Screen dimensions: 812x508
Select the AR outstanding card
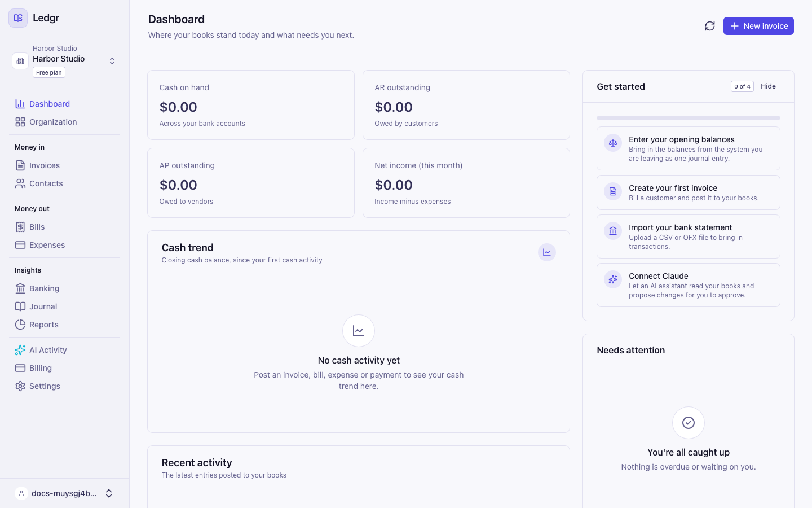pyautogui.click(x=466, y=105)
